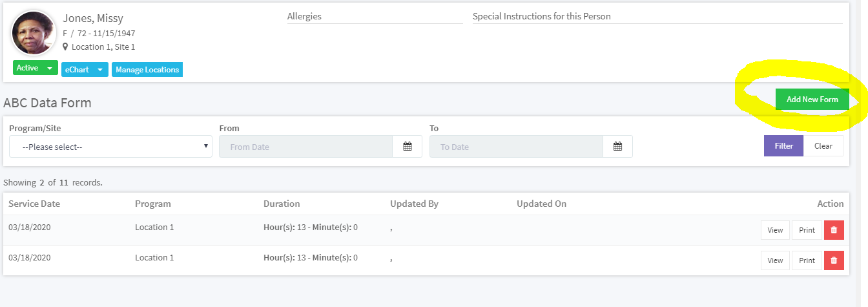Screen dimensions: 868x307
Task: Open the Program/Site select dropdown
Action: click(x=110, y=147)
